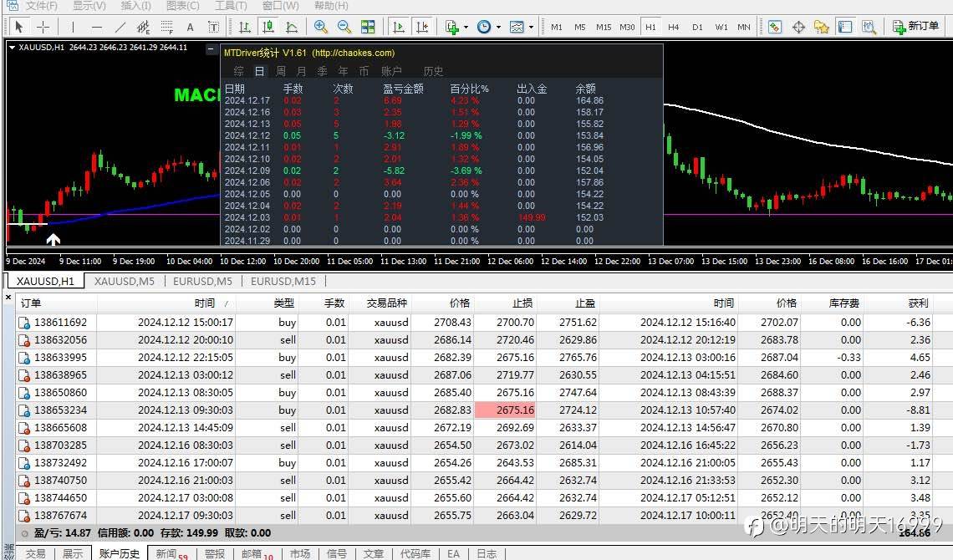Select the 周 tab in MTDriver panel
This screenshot has width=953, height=560.
pyautogui.click(x=280, y=71)
